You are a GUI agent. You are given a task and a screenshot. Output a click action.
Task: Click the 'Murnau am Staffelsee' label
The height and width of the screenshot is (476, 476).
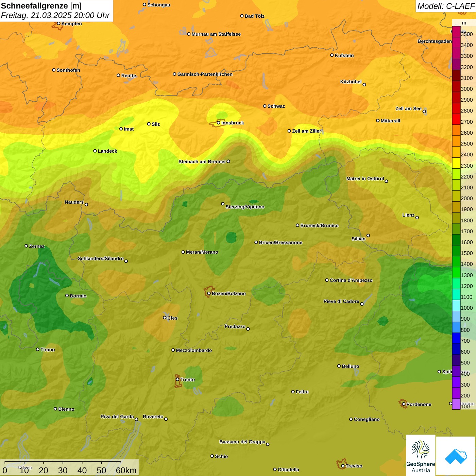(x=216, y=34)
